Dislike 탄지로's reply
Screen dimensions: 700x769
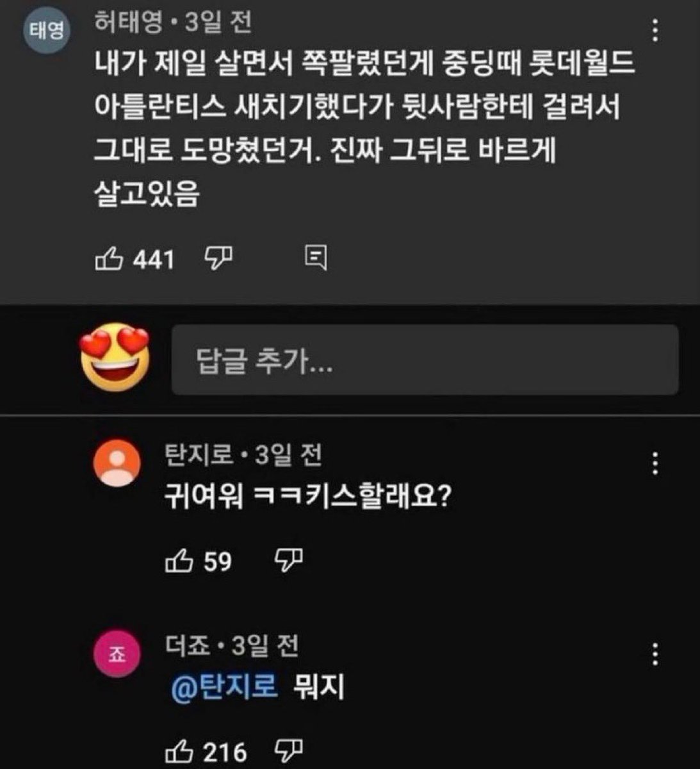pyautogui.click(x=289, y=561)
